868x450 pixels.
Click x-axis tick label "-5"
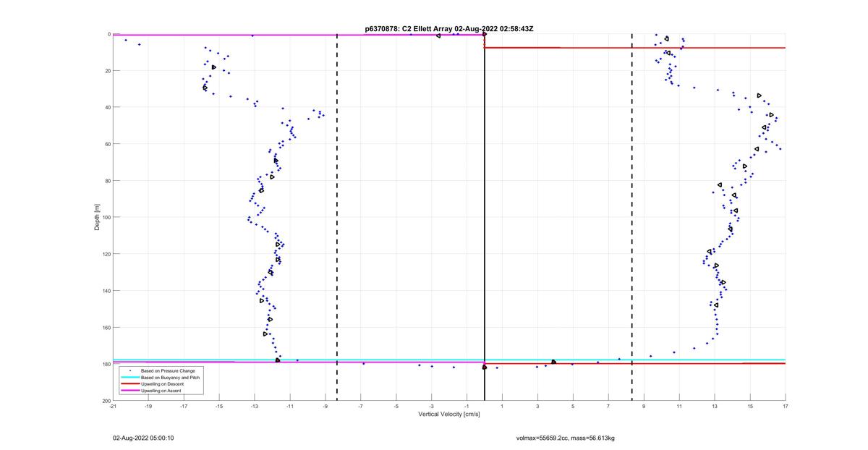pyautogui.click(x=396, y=406)
